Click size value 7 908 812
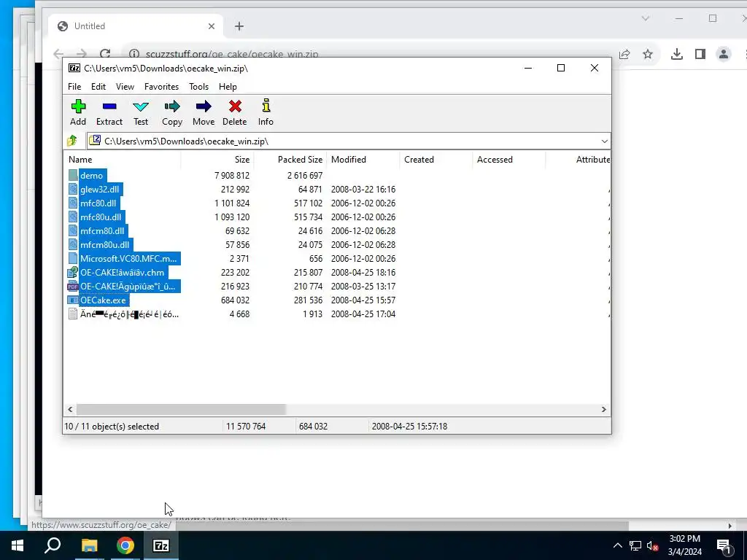 (232, 175)
